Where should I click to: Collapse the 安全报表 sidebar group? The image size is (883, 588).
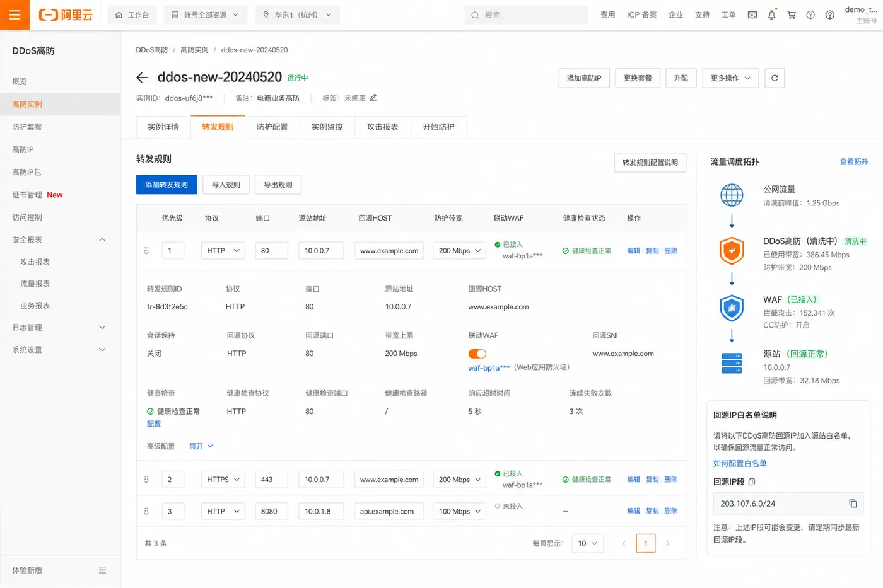click(102, 239)
